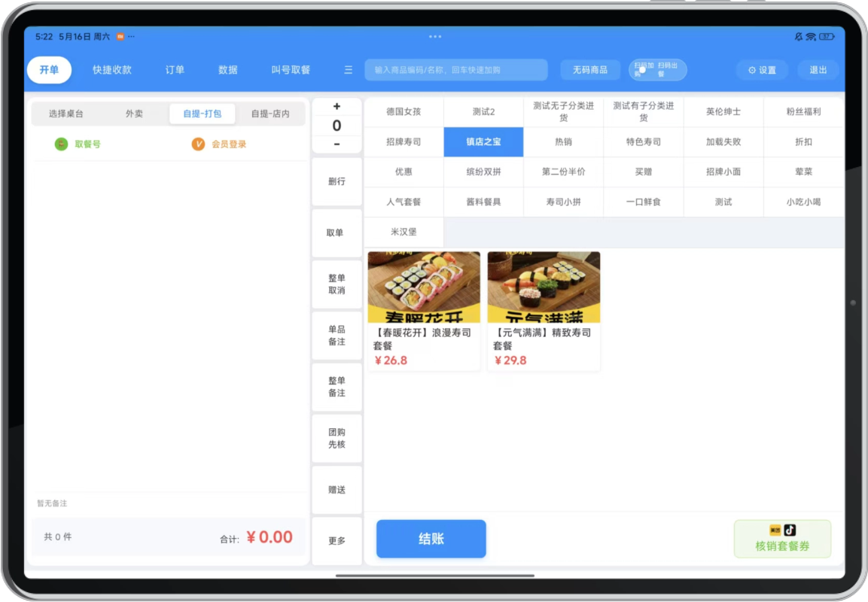Decrease quantity with minus sign
The image size is (868, 602).
click(x=337, y=144)
